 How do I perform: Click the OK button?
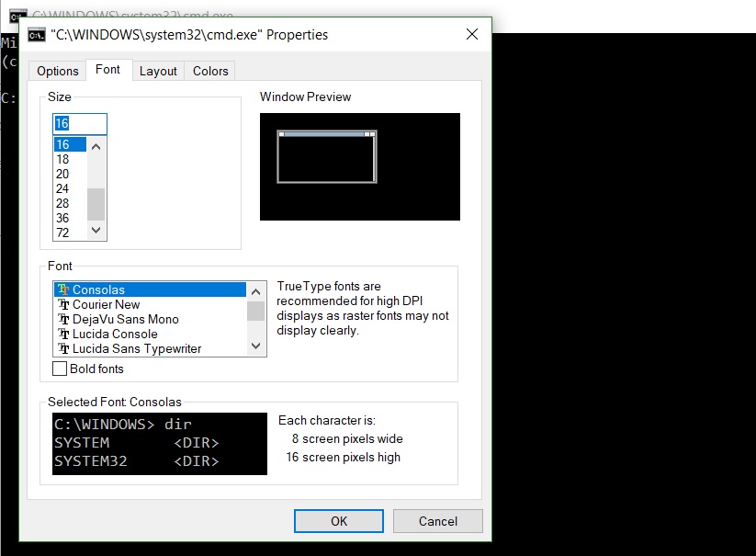click(337, 520)
